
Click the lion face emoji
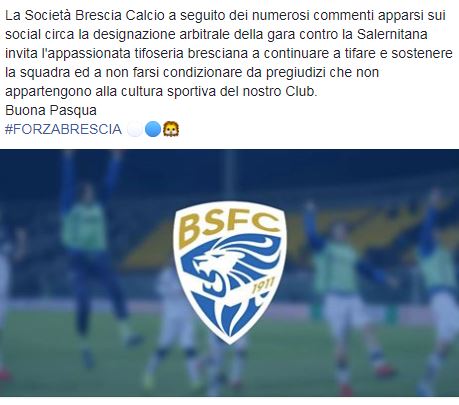click(171, 129)
